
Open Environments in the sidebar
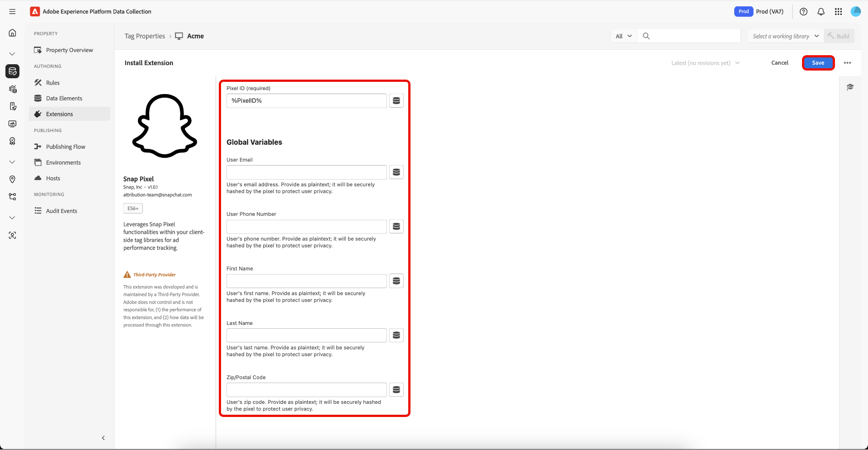70,163
